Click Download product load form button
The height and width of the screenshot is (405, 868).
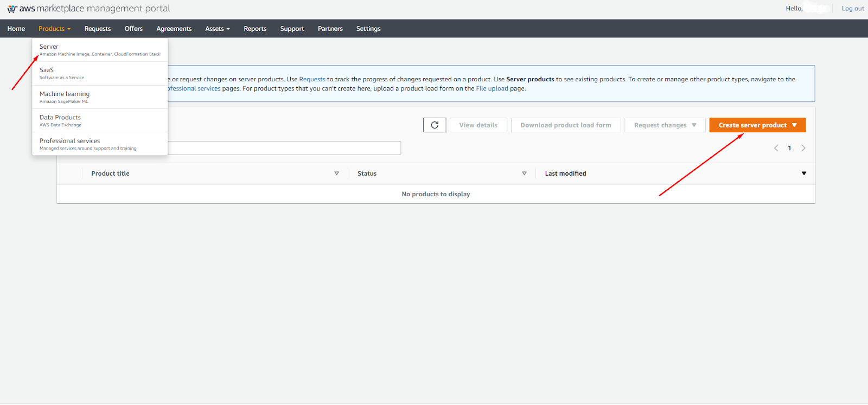566,125
